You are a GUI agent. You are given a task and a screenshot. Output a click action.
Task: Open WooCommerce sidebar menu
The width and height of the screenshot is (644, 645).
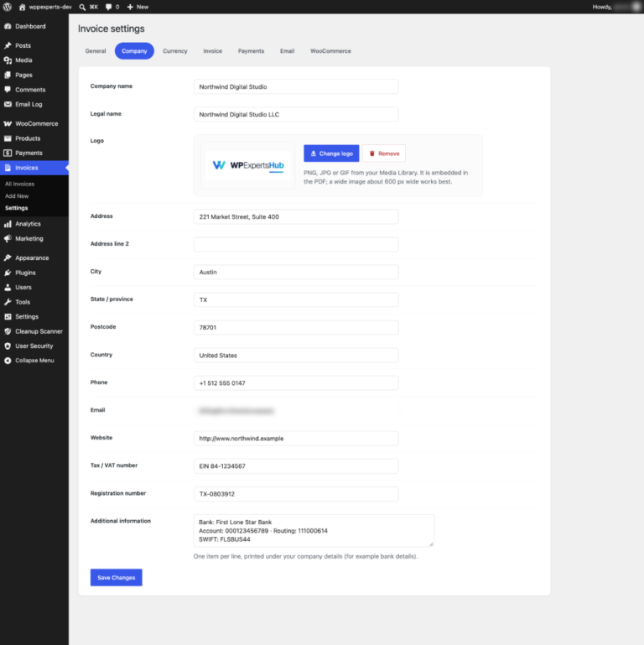tap(34, 124)
